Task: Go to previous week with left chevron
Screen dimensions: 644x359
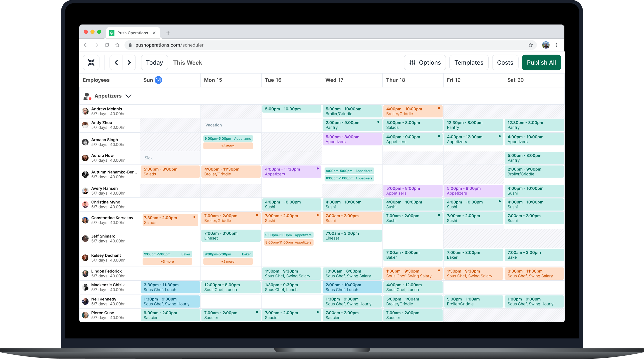Action: [x=116, y=62]
